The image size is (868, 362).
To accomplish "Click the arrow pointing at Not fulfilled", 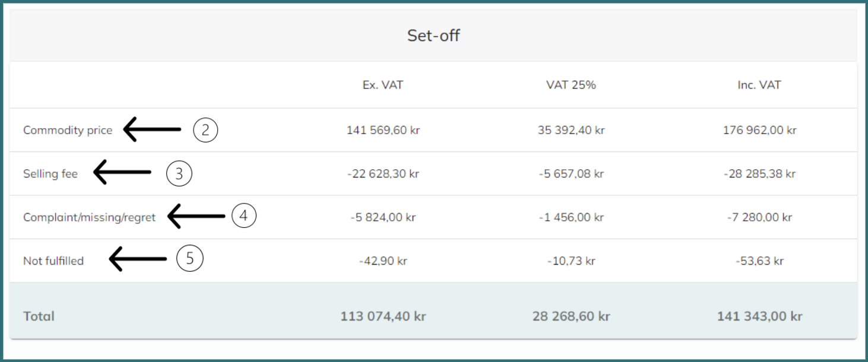I will coord(138,259).
